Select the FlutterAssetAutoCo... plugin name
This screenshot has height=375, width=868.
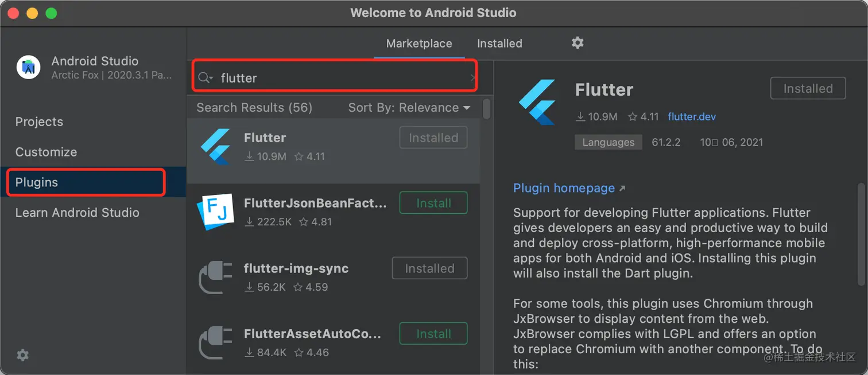coord(312,334)
